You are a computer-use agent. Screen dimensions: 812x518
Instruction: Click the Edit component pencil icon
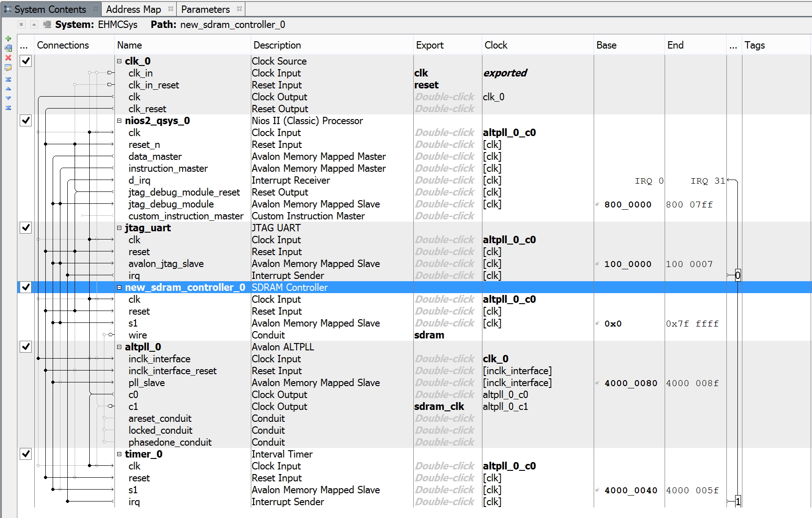coord(8,68)
